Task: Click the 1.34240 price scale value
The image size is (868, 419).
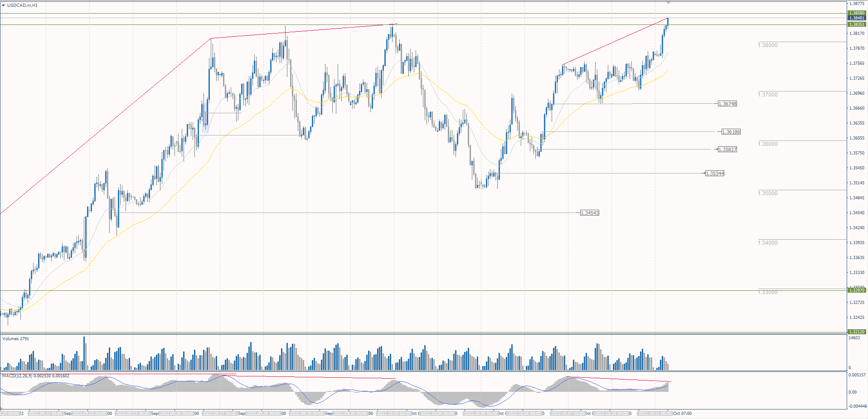Action: [857, 228]
